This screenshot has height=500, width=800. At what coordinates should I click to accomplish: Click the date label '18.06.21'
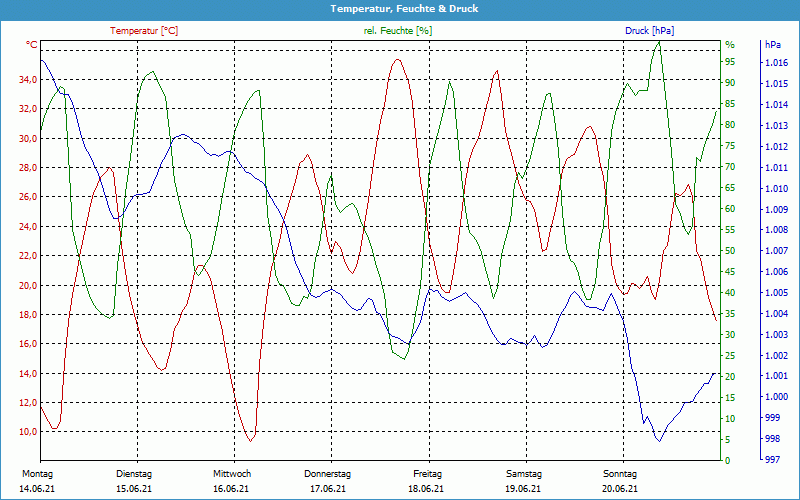point(426,489)
